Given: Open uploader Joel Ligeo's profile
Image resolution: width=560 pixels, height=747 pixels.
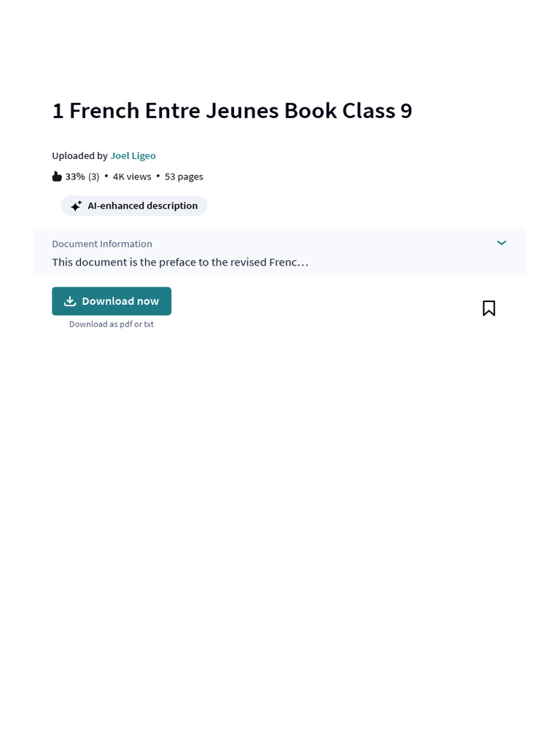Looking at the screenshot, I should click(133, 155).
